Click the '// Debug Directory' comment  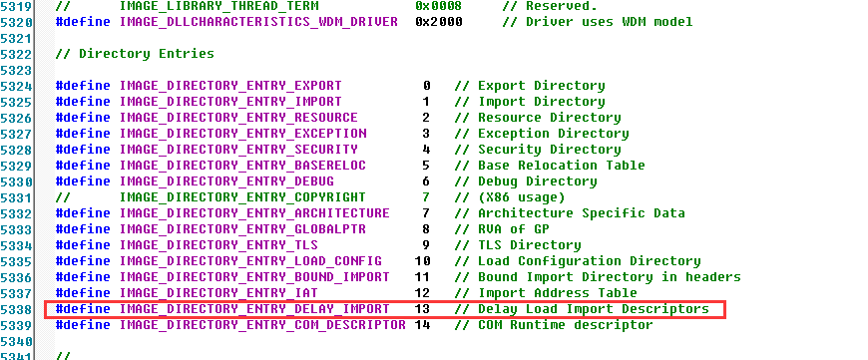point(526,181)
